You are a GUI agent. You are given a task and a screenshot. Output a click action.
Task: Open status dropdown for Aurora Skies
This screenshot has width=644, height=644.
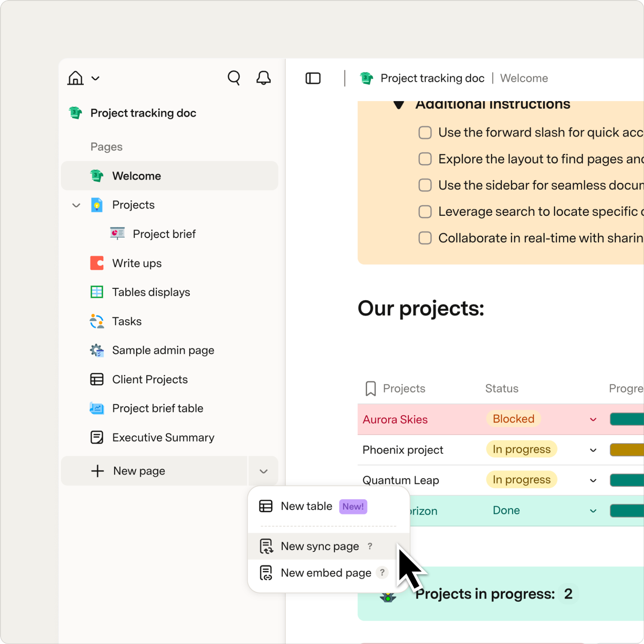(593, 419)
